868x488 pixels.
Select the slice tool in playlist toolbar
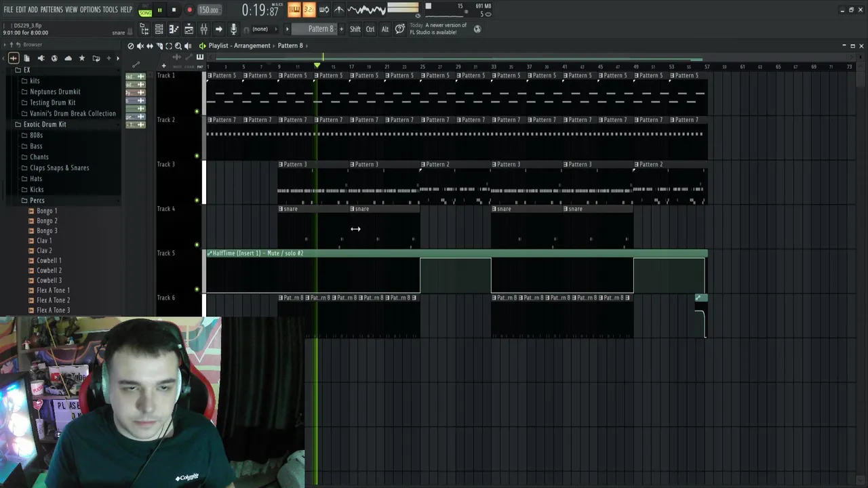(x=159, y=46)
